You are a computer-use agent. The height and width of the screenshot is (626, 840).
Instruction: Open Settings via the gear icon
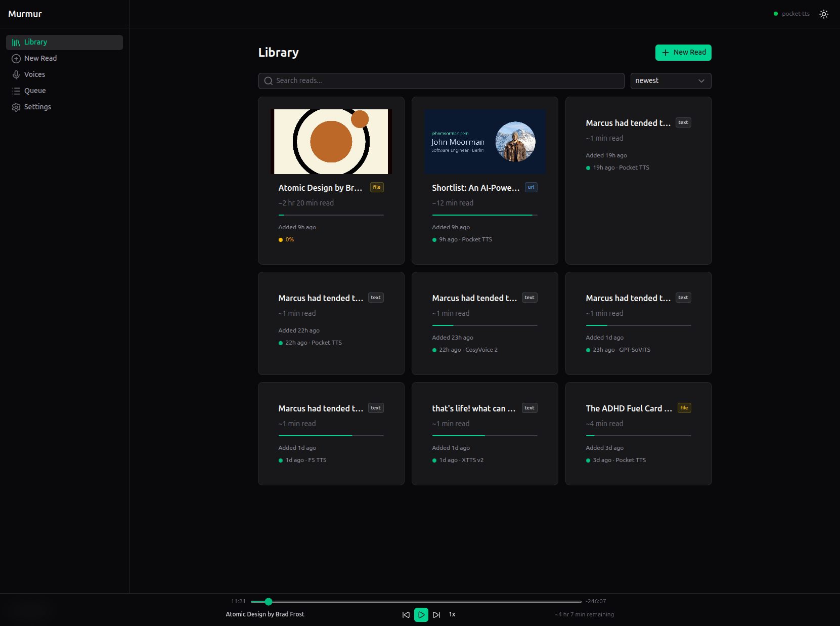(16, 107)
